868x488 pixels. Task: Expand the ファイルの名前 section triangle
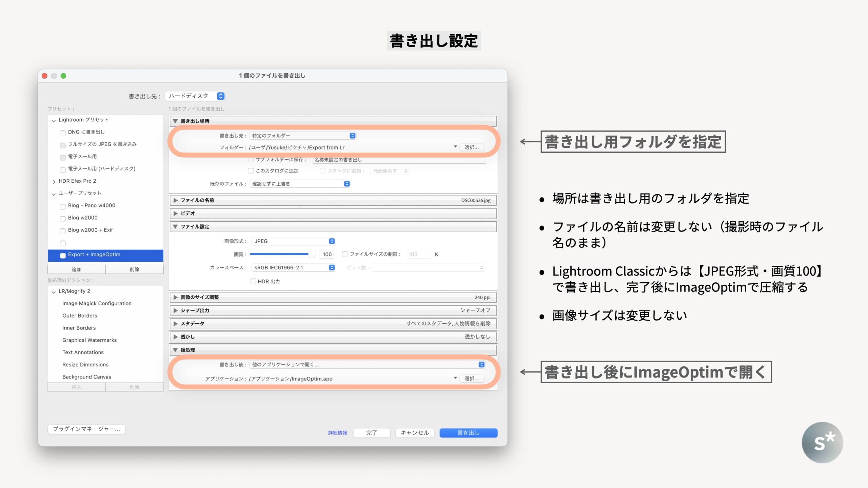pyautogui.click(x=175, y=200)
